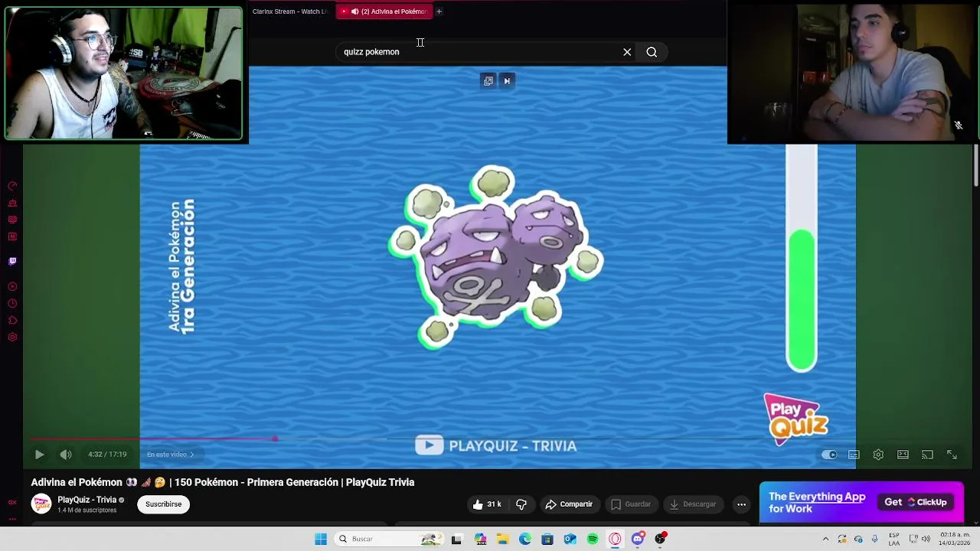Enter fullscreen mode in the player
The image size is (980, 551).
(x=952, y=455)
